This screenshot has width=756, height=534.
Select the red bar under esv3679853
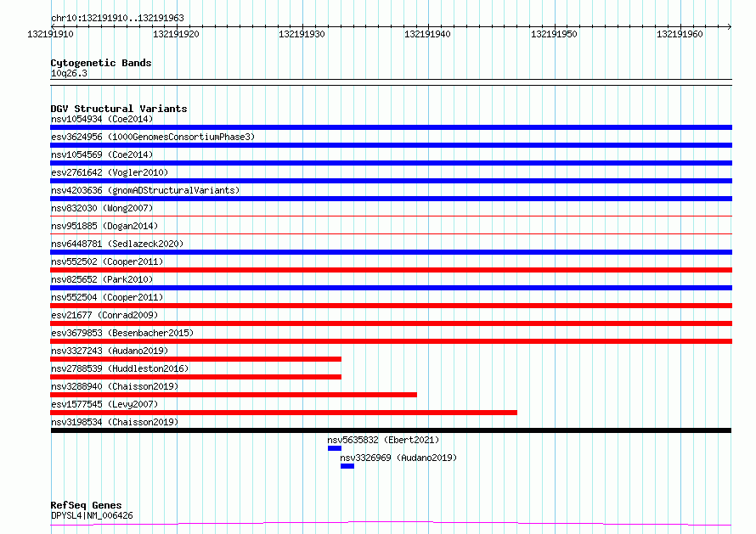pyautogui.click(x=391, y=341)
